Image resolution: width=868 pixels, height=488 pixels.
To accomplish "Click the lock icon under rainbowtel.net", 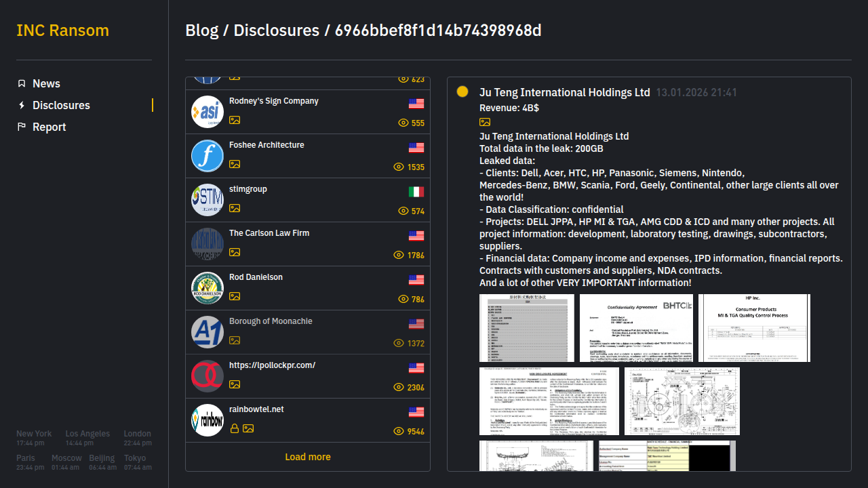I will [x=234, y=428].
